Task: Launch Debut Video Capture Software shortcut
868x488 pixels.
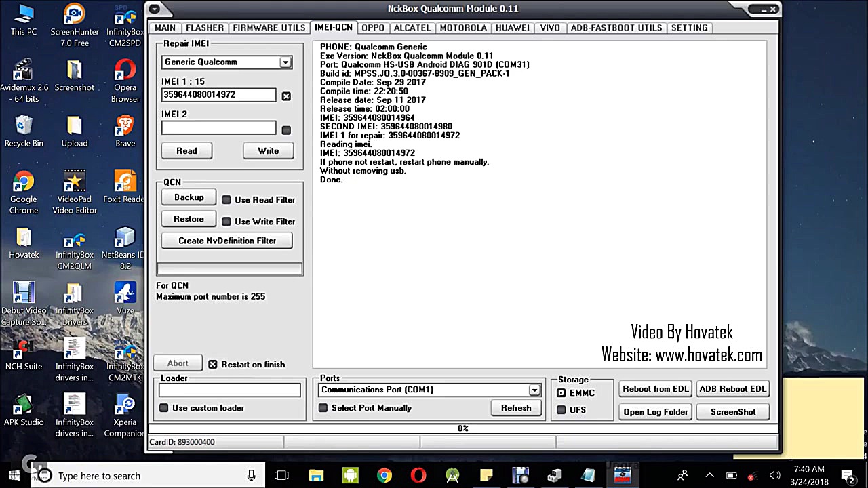Action: (x=24, y=304)
